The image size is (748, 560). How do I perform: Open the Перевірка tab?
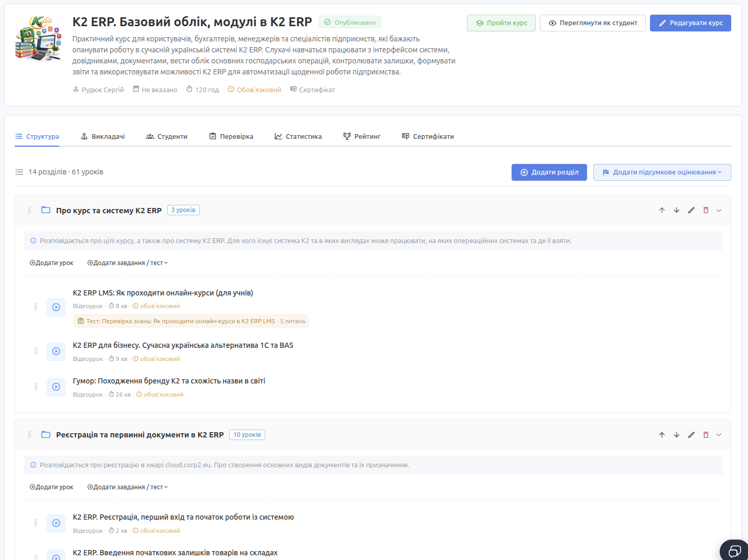click(x=231, y=136)
